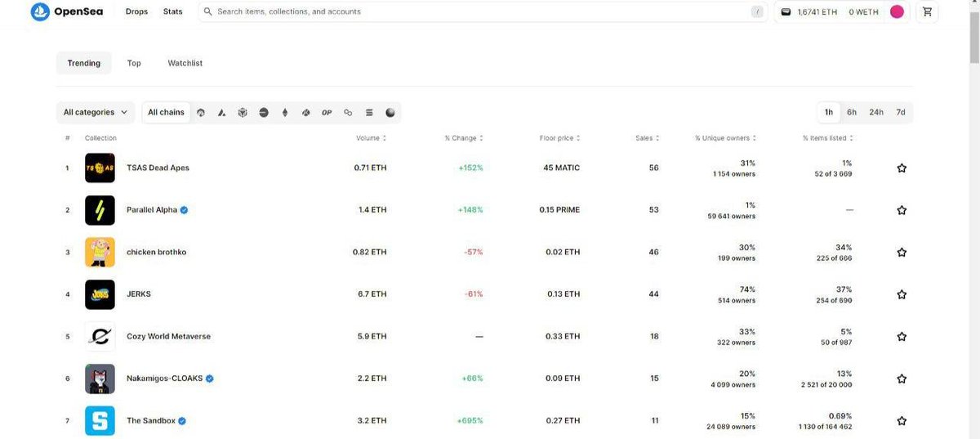Star Parallel Alpha for watchlist
Screen dimensions: 980x439
tap(902, 210)
